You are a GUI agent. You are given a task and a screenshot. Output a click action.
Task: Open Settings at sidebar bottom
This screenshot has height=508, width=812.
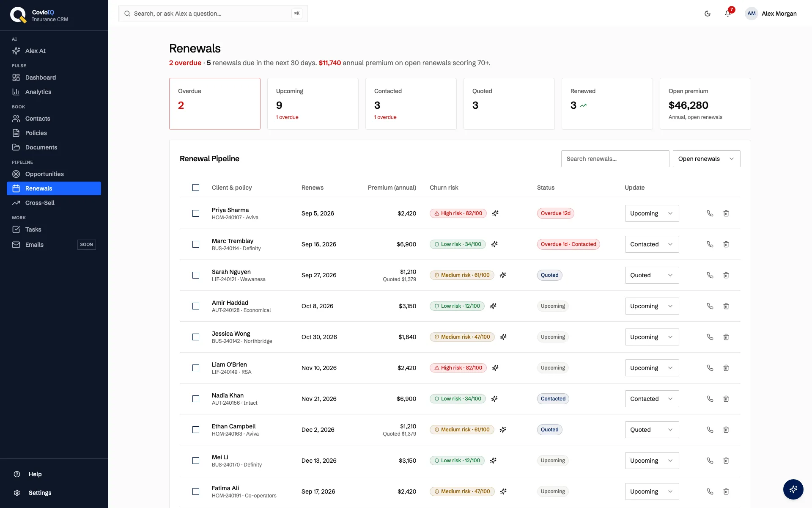coord(54,493)
